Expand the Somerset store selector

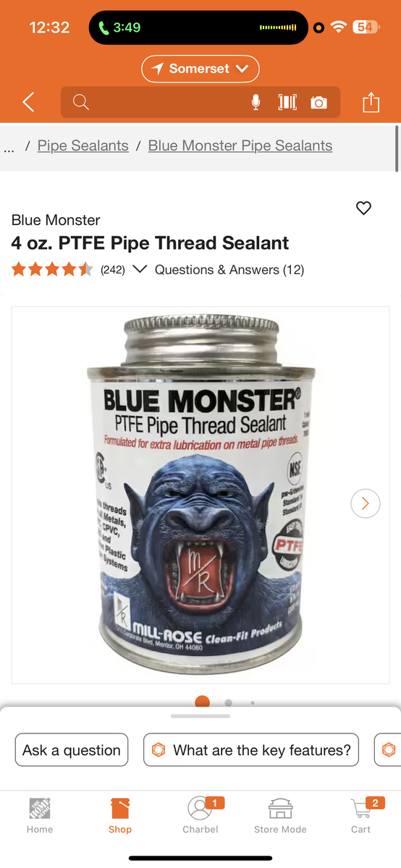click(200, 69)
